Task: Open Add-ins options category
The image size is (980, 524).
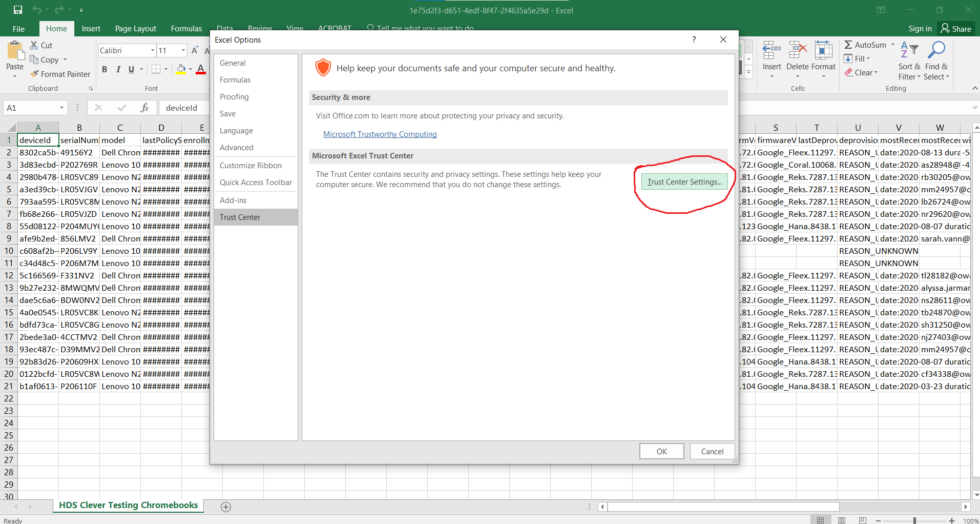Action: click(256, 200)
